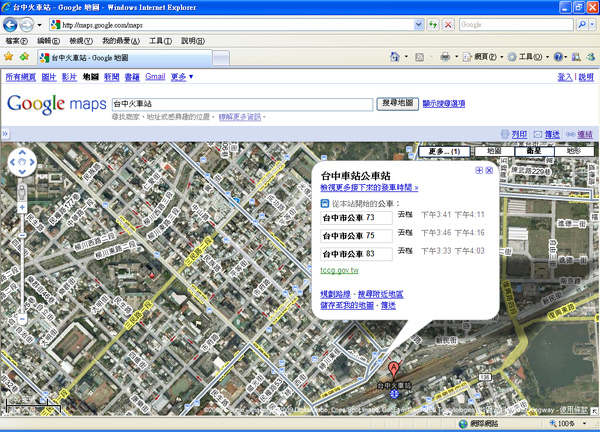Maximize the info window with plus icon

click(x=479, y=170)
